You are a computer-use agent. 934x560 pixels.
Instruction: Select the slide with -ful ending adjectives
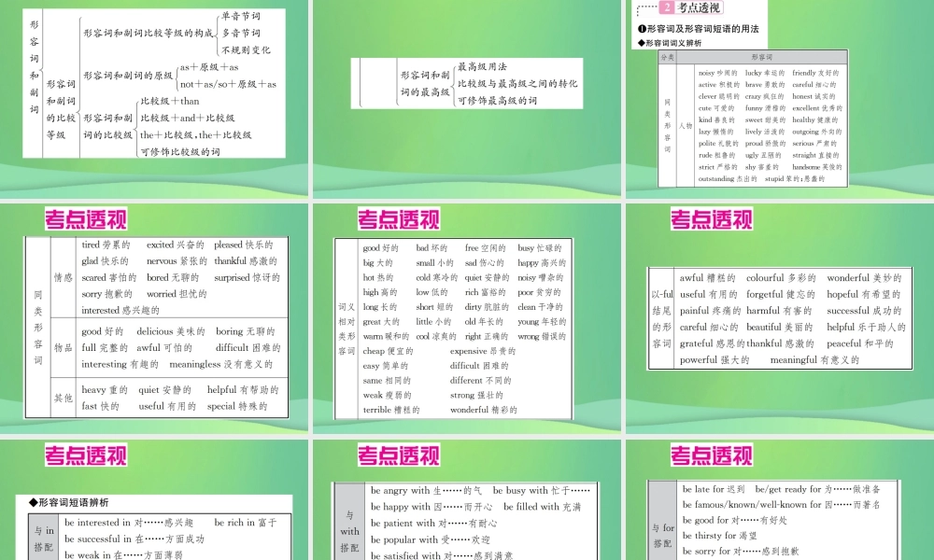pyautogui.click(x=780, y=318)
